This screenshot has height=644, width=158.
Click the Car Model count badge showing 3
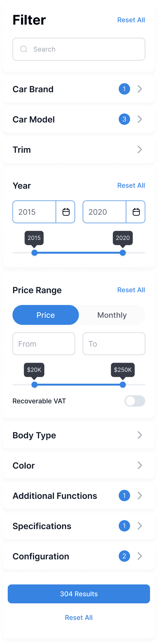[x=124, y=119]
